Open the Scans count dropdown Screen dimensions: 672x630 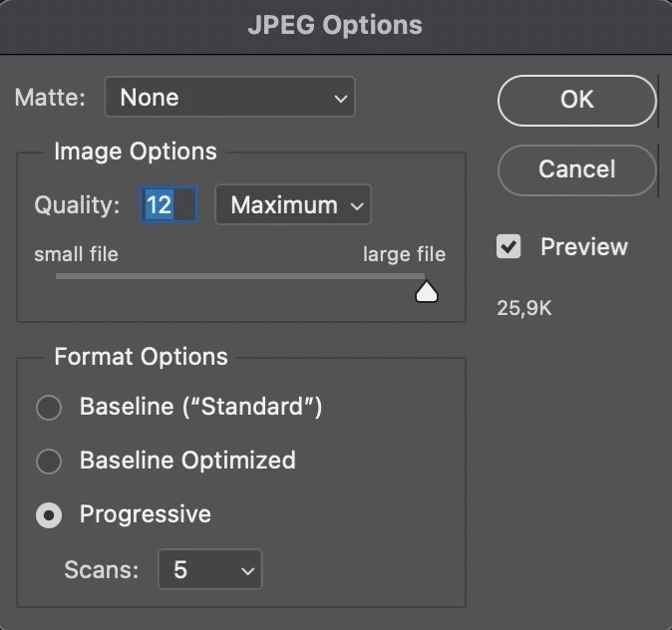(x=210, y=569)
